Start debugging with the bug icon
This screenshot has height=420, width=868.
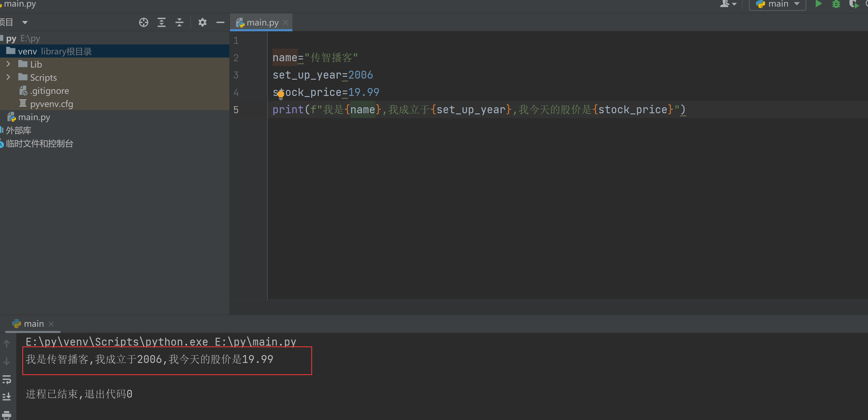click(x=836, y=4)
